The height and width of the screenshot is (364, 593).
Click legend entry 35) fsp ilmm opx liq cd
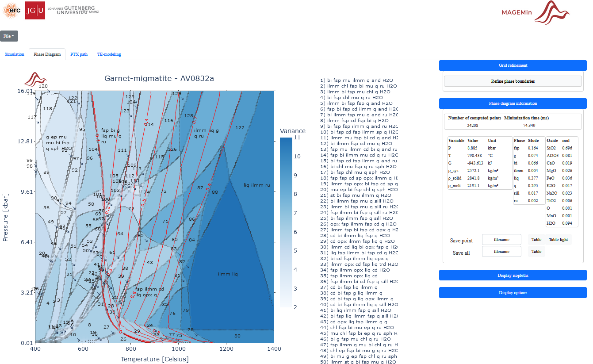pyautogui.click(x=349, y=276)
